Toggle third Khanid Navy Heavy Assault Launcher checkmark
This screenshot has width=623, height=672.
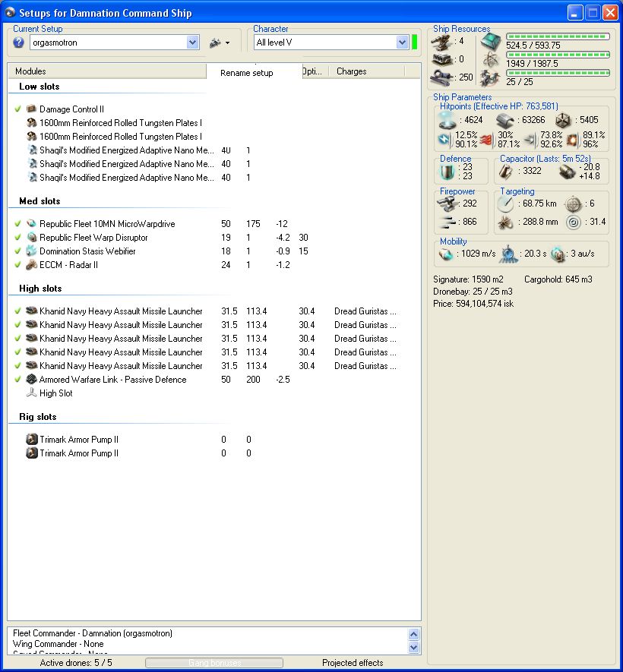tap(17, 338)
